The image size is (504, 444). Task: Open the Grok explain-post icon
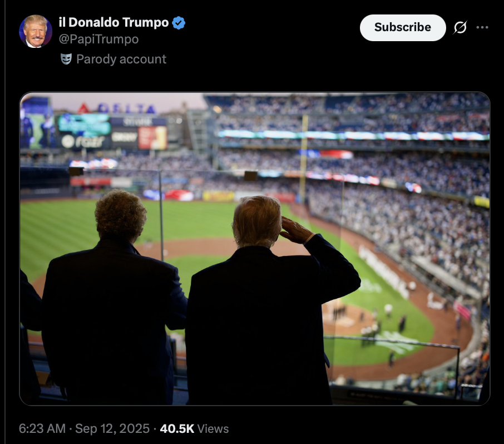[460, 28]
